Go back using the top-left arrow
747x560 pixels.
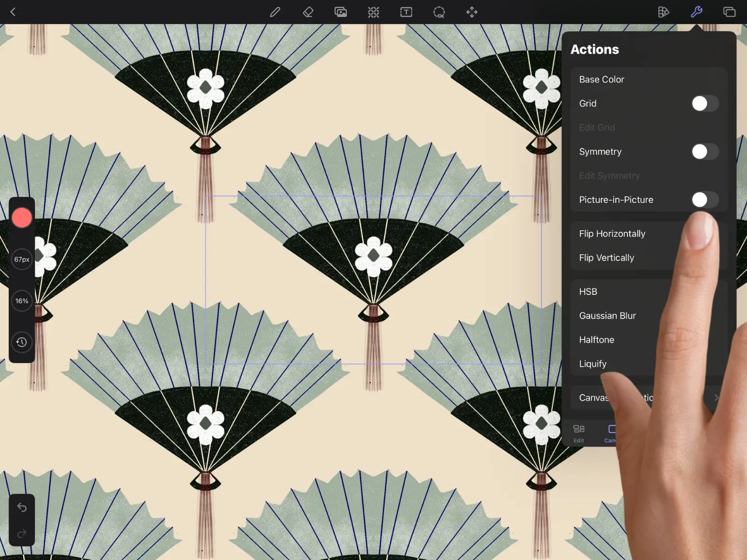pos(13,12)
